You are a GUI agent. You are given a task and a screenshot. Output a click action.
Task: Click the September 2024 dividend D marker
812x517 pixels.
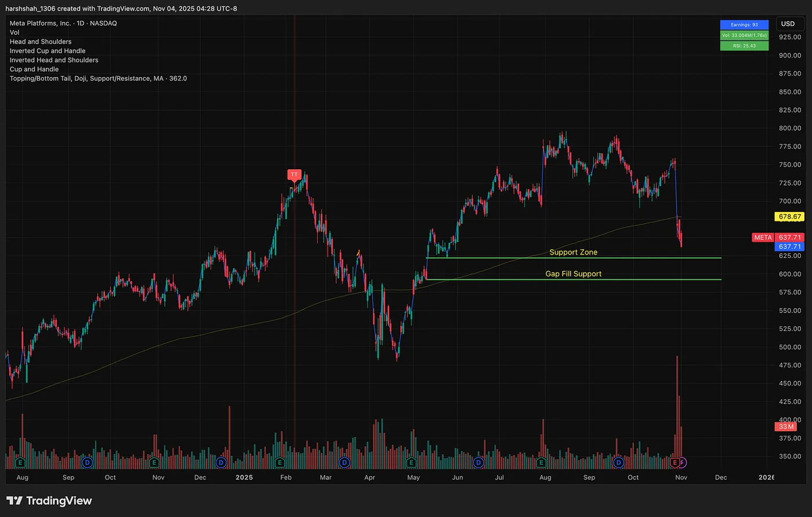click(x=88, y=463)
